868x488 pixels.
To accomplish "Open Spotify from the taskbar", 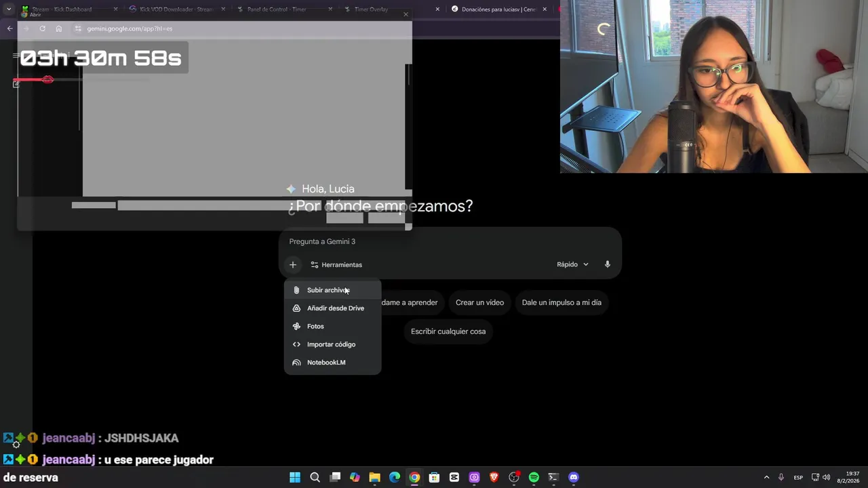I will tap(534, 477).
